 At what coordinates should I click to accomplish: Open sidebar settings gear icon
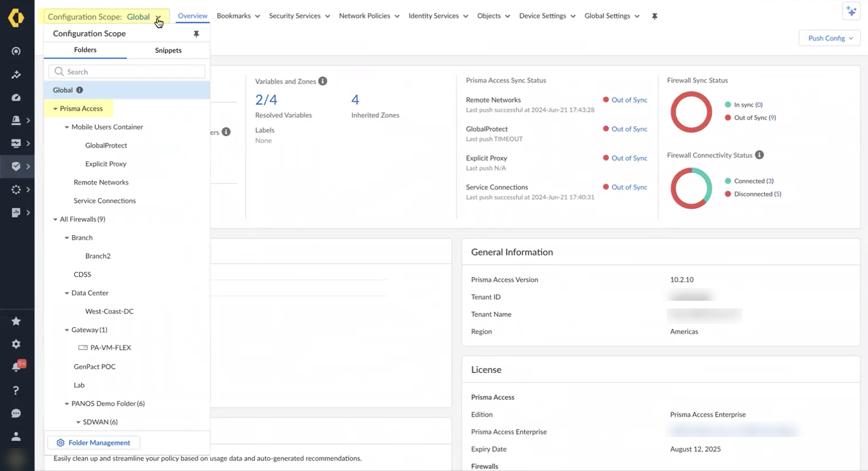point(16,344)
